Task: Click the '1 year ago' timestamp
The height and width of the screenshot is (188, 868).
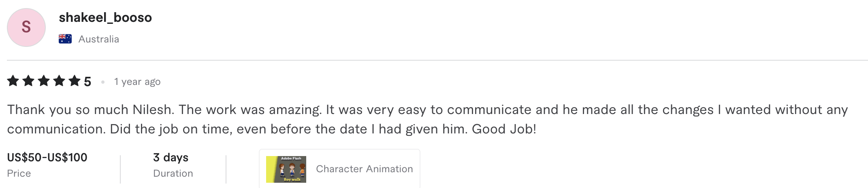Action: [137, 82]
